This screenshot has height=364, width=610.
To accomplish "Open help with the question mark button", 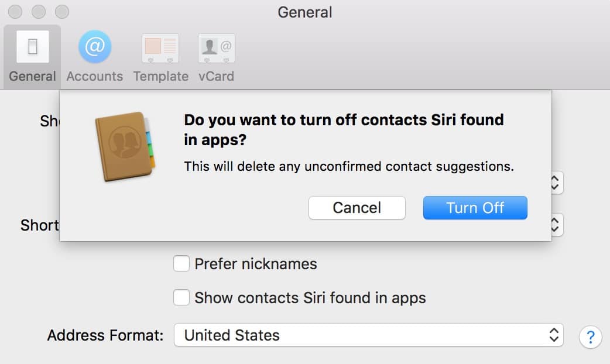I will (590, 336).
